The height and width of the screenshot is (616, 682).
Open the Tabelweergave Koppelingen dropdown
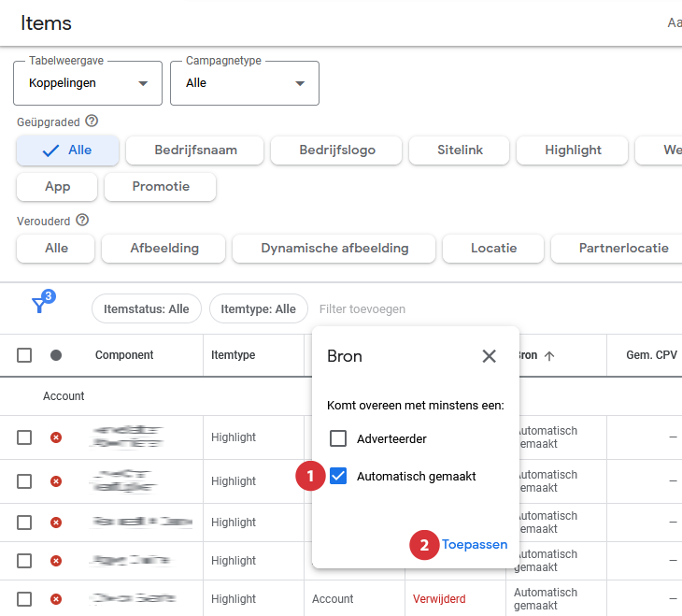pyautogui.click(x=88, y=83)
